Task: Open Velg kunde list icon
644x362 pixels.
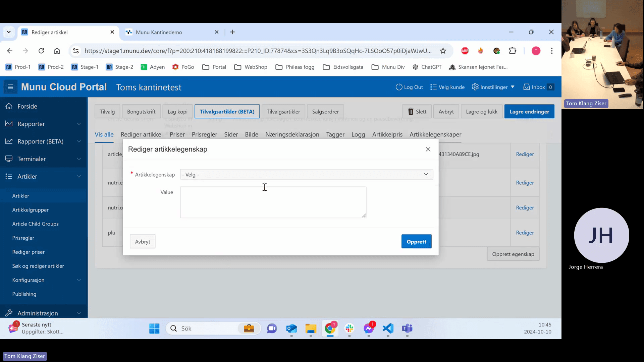Action: (x=433, y=87)
